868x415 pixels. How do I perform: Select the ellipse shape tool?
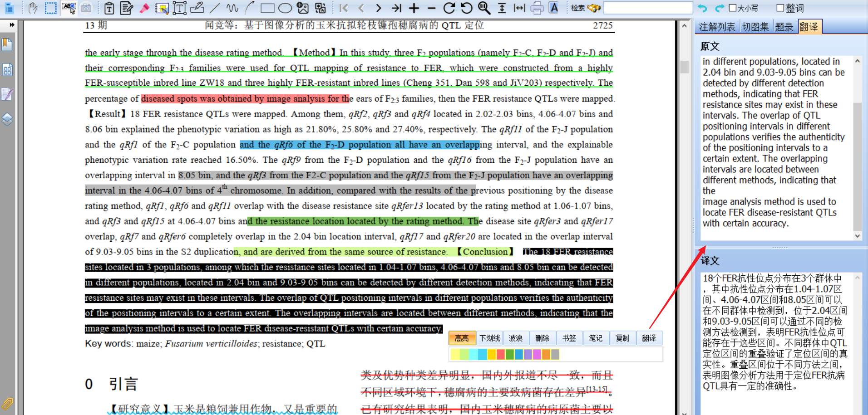click(x=285, y=8)
